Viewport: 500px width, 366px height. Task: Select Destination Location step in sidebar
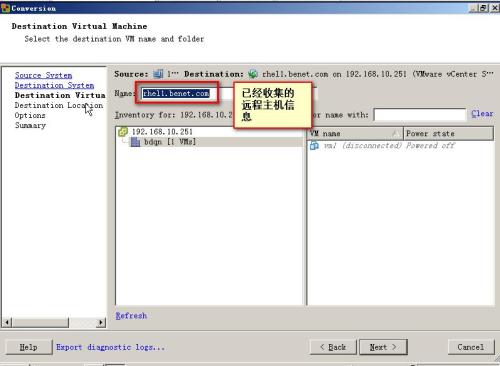[x=59, y=105]
